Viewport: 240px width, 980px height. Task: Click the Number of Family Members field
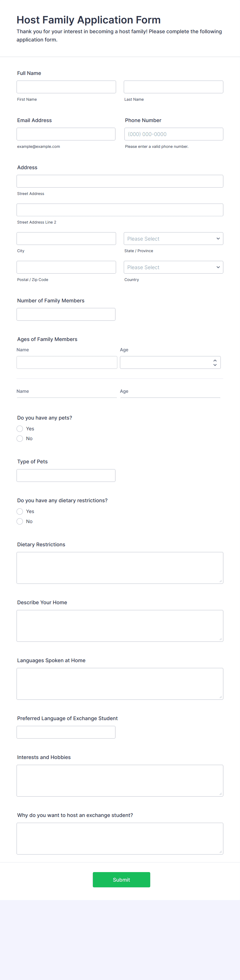pyautogui.click(x=66, y=314)
